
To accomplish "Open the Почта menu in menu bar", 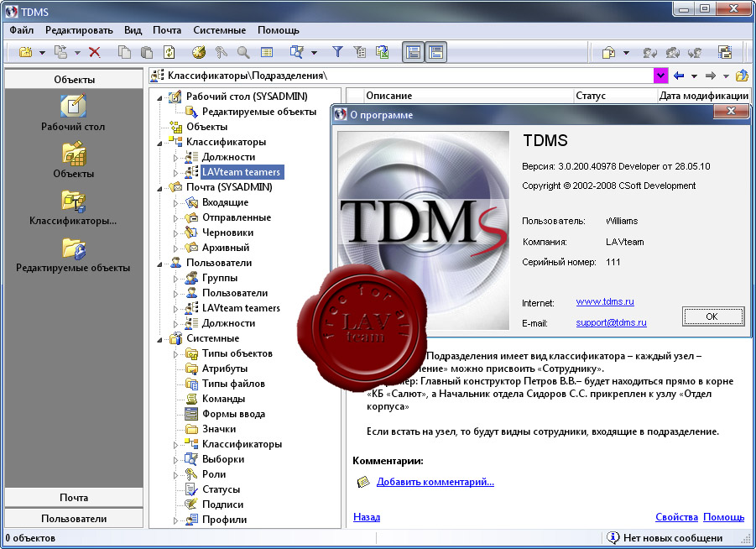I will (167, 30).
